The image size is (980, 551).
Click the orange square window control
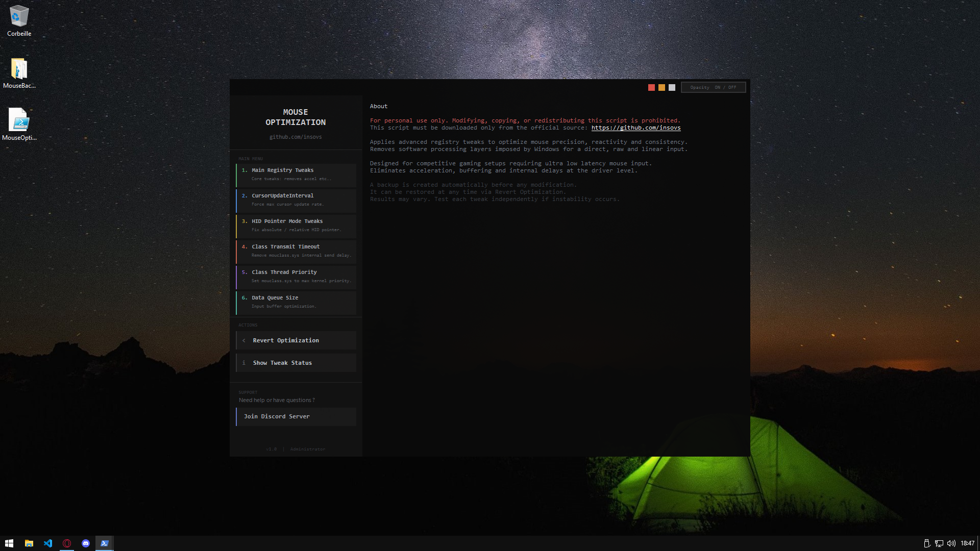[x=661, y=88]
